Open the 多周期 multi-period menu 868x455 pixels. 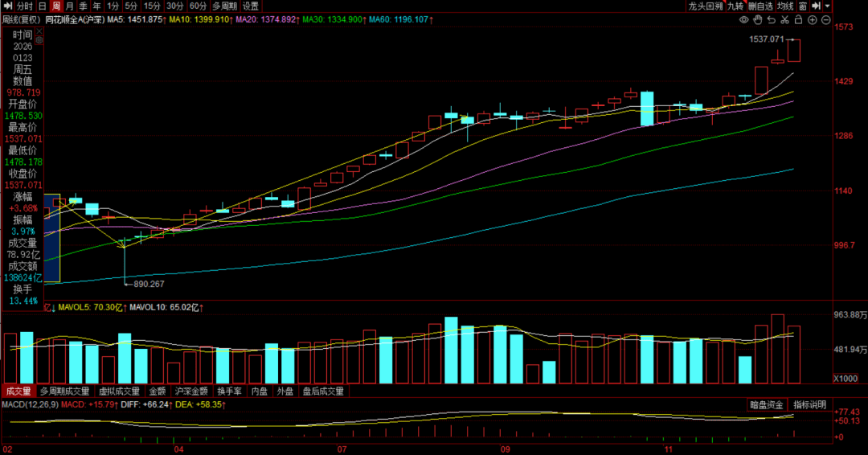coord(224,6)
